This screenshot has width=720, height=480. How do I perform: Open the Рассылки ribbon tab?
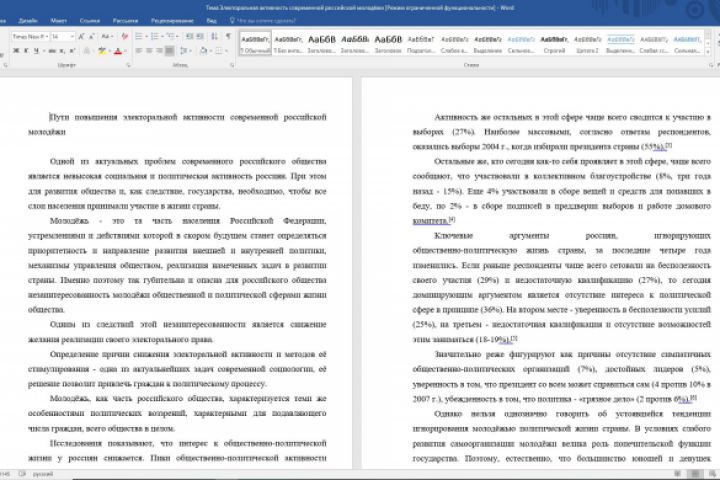[x=125, y=21]
